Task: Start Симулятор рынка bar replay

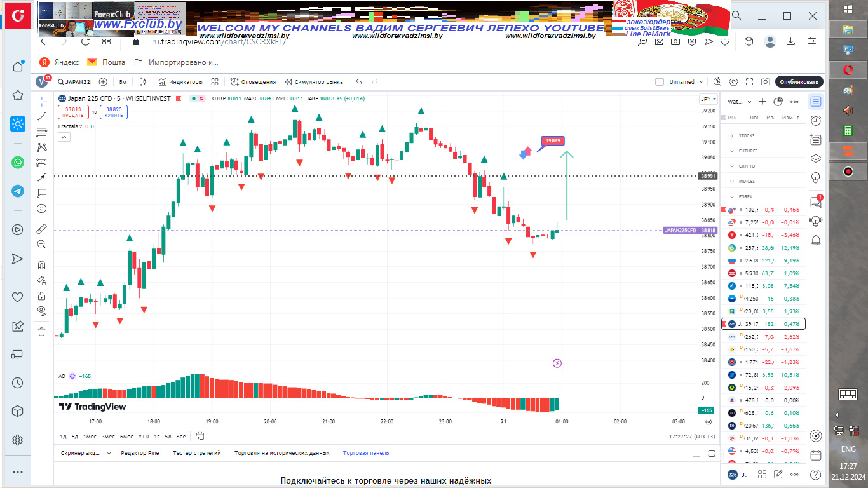Action: coord(314,82)
